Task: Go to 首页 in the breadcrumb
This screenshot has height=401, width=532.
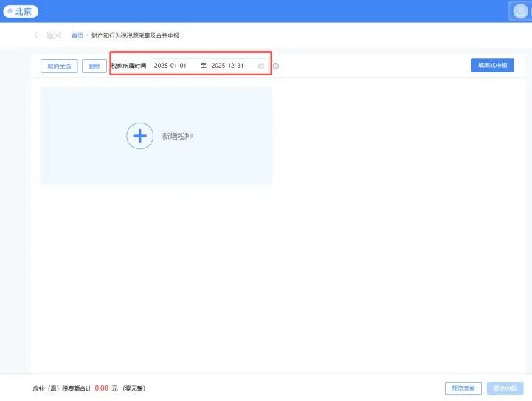Action: [x=77, y=35]
